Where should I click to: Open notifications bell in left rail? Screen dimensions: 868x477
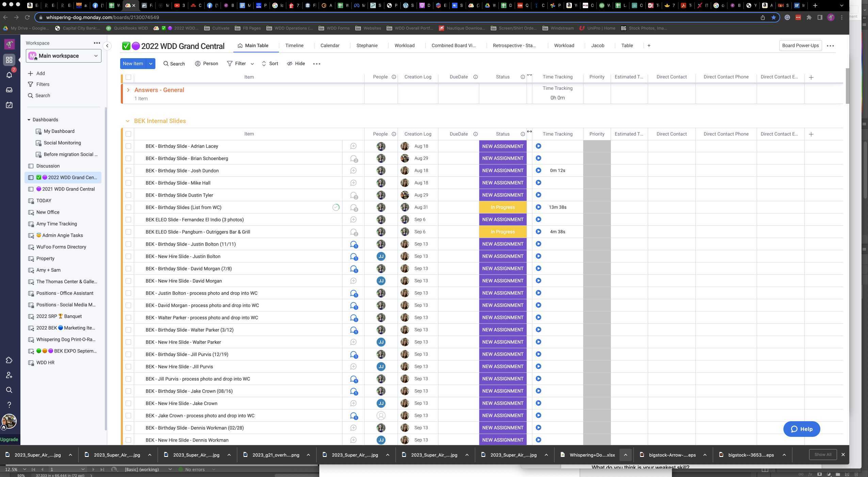pos(9,75)
